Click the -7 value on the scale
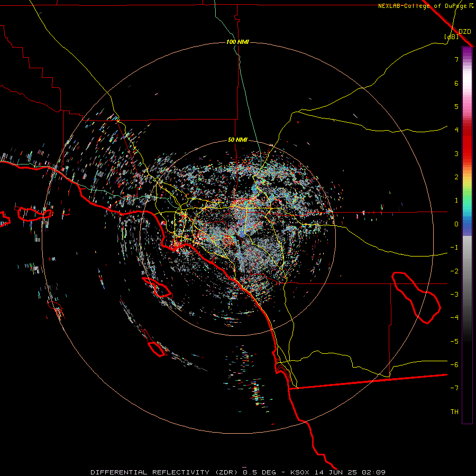 click(454, 388)
